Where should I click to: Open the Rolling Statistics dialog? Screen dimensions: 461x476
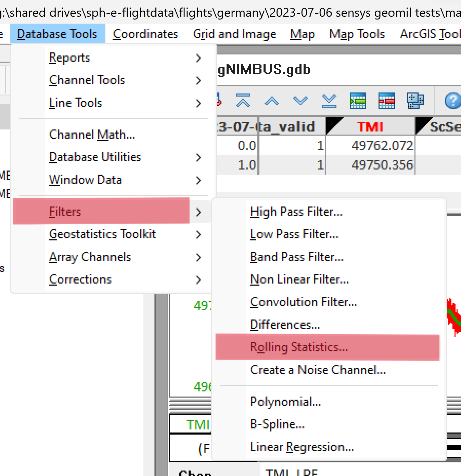click(x=299, y=347)
